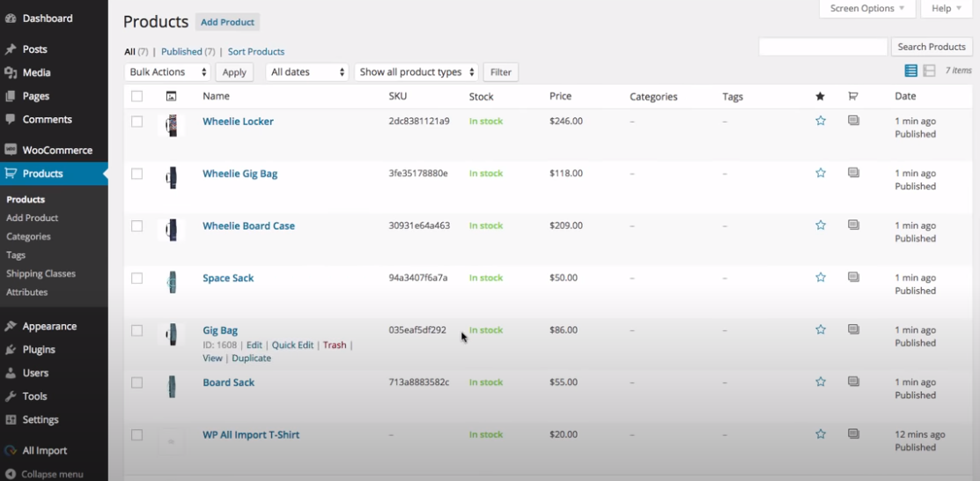Click product type icon in Board Sack row
This screenshot has width=980, height=481.
tap(853, 381)
